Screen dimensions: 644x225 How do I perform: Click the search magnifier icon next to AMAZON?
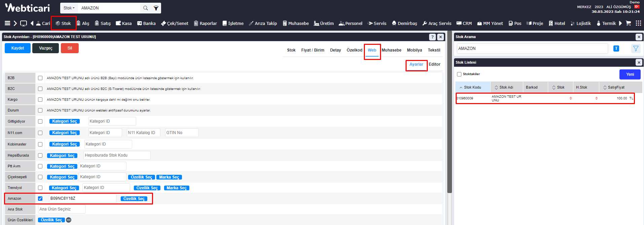[146, 8]
